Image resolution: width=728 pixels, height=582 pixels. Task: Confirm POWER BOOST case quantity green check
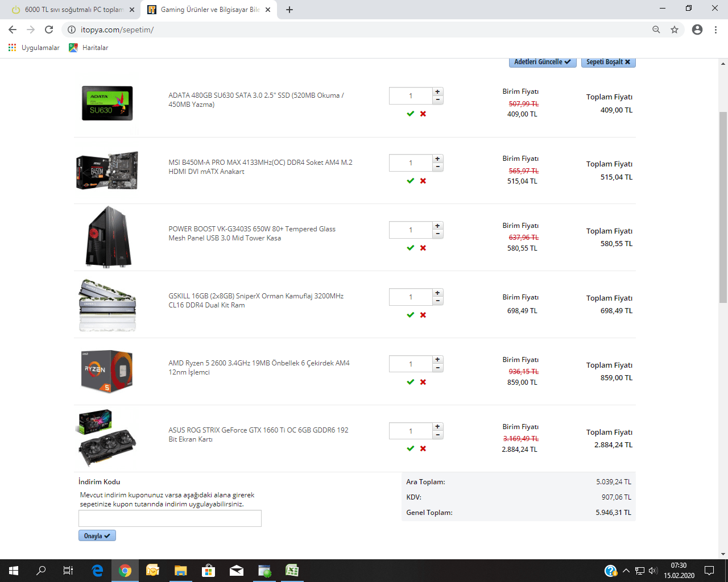pyautogui.click(x=411, y=248)
